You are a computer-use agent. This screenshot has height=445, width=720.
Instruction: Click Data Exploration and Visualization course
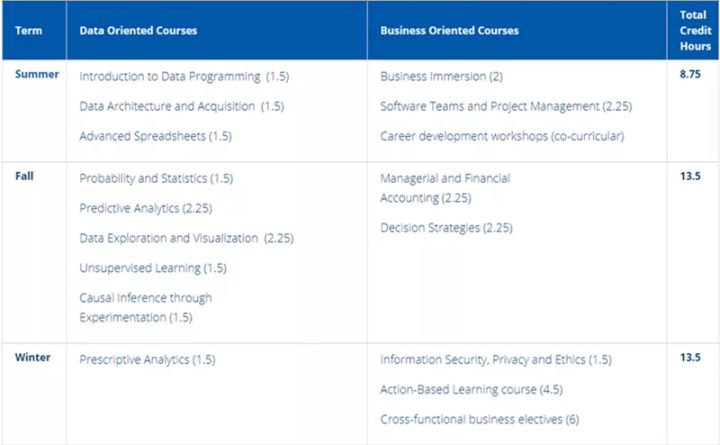[x=186, y=238]
